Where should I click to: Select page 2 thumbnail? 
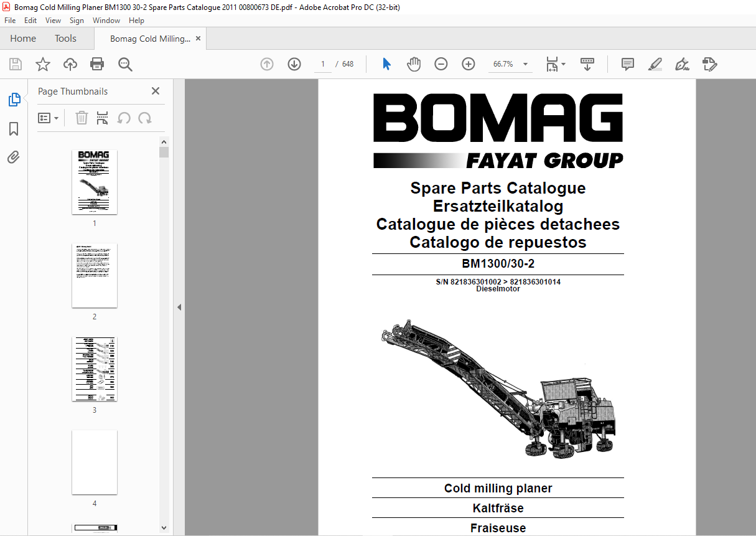tap(95, 275)
